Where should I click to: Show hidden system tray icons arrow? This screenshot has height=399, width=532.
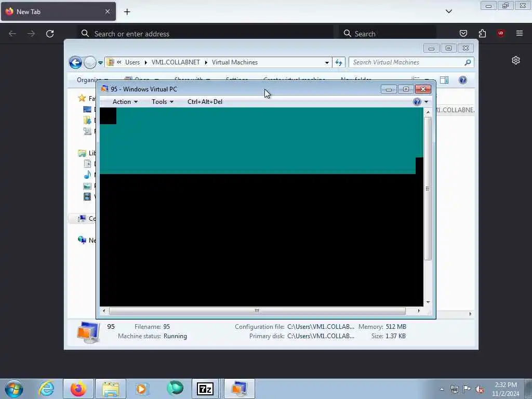(x=442, y=389)
